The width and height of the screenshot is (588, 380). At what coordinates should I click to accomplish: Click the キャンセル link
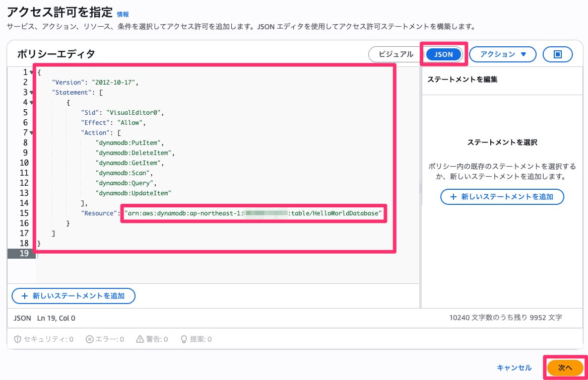click(x=514, y=368)
